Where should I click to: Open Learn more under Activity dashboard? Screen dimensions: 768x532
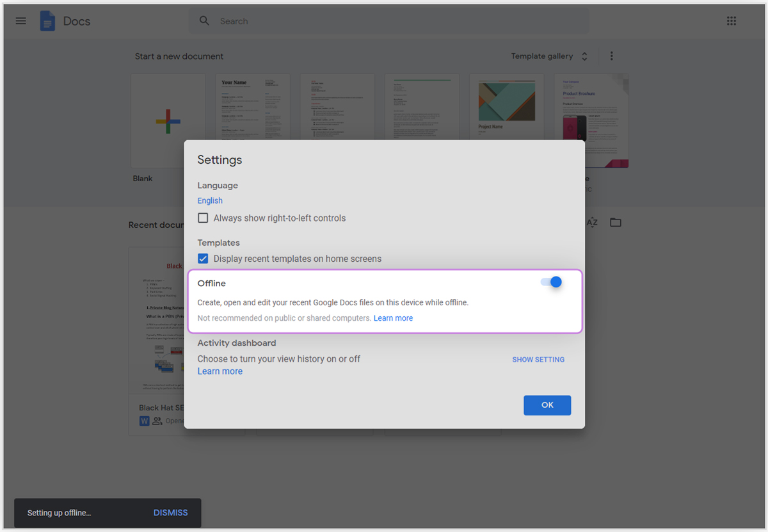coord(220,371)
